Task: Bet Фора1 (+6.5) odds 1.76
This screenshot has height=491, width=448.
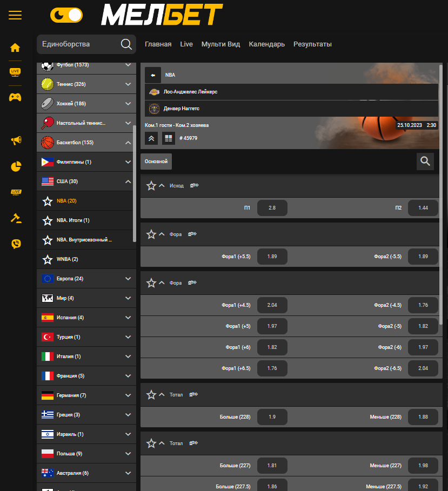Action: pos(272,368)
